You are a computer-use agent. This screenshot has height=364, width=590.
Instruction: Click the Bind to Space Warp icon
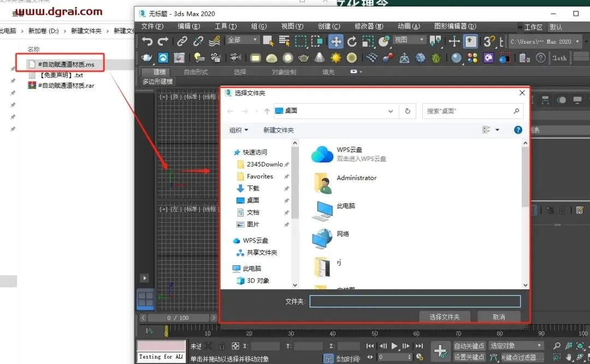point(215,41)
